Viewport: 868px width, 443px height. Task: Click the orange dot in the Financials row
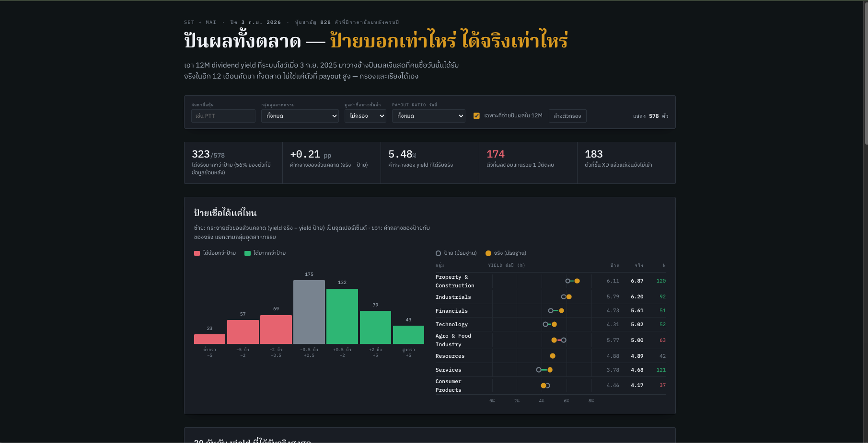[562, 311]
